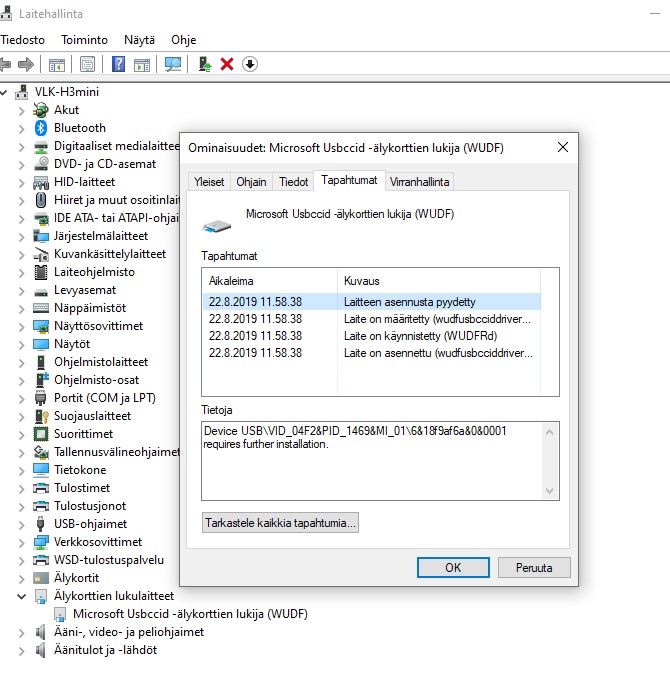Expand the Tulostusjonot category
The width and height of the screenshot is (670, 686).
click(21, 506)
